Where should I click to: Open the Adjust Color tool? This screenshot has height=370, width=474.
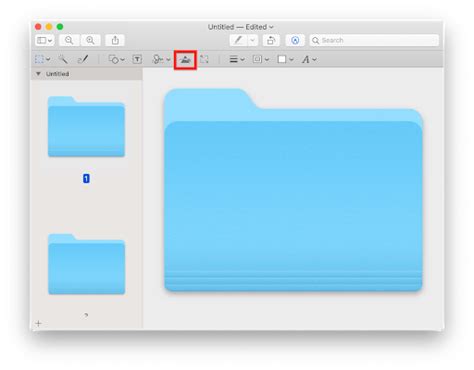185,60
